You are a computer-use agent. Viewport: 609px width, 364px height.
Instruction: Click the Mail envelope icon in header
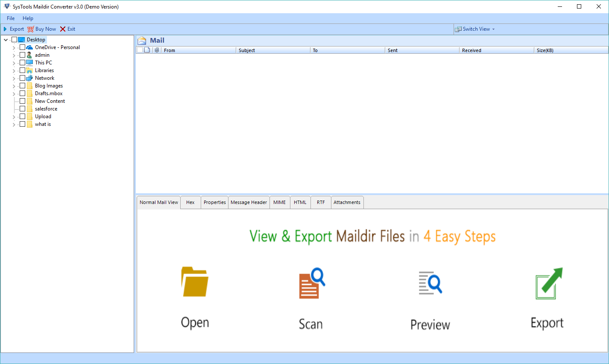(x=142, y=41)
